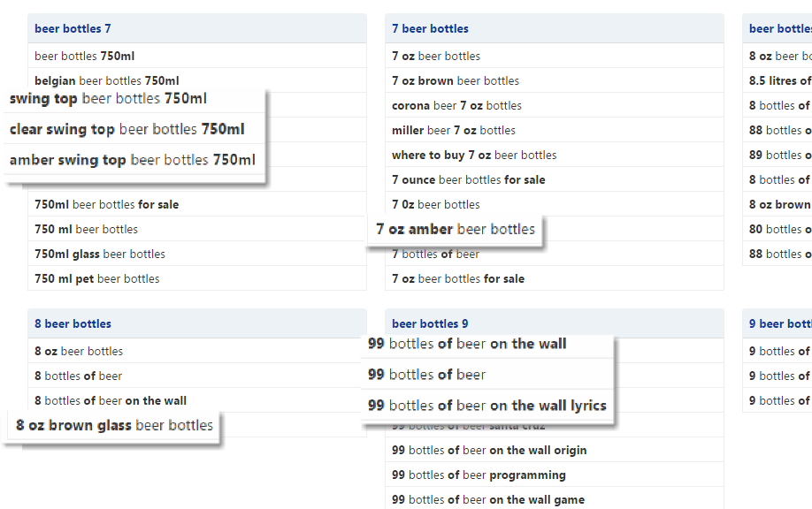Select 'belgian beer bottles 750ml'
Screen dimensions: 812x509
click(106, 80)
